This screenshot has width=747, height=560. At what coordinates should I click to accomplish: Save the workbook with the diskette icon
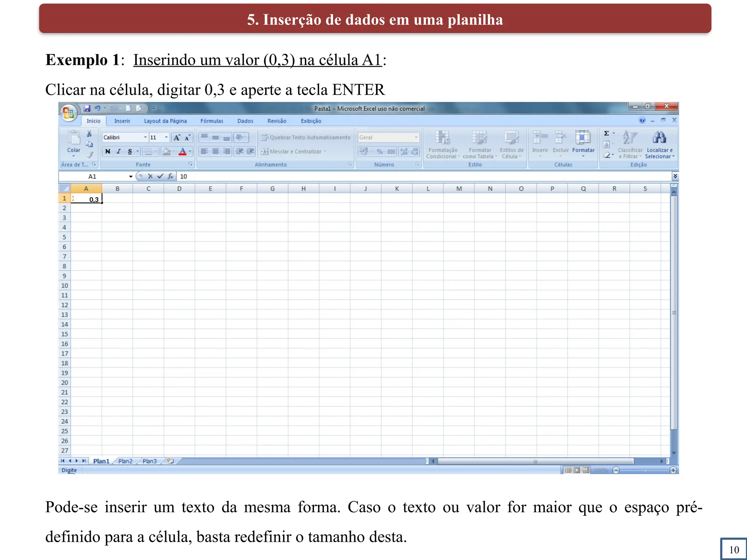click(87, 108)
